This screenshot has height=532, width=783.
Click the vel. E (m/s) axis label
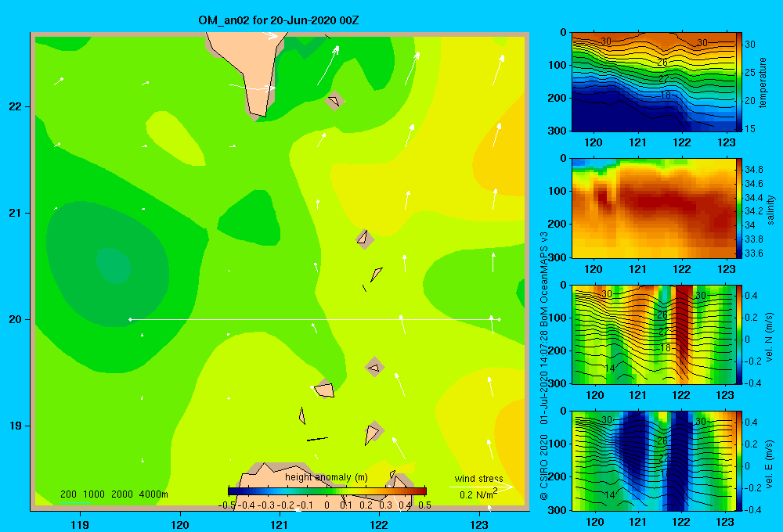coord(770,464)
